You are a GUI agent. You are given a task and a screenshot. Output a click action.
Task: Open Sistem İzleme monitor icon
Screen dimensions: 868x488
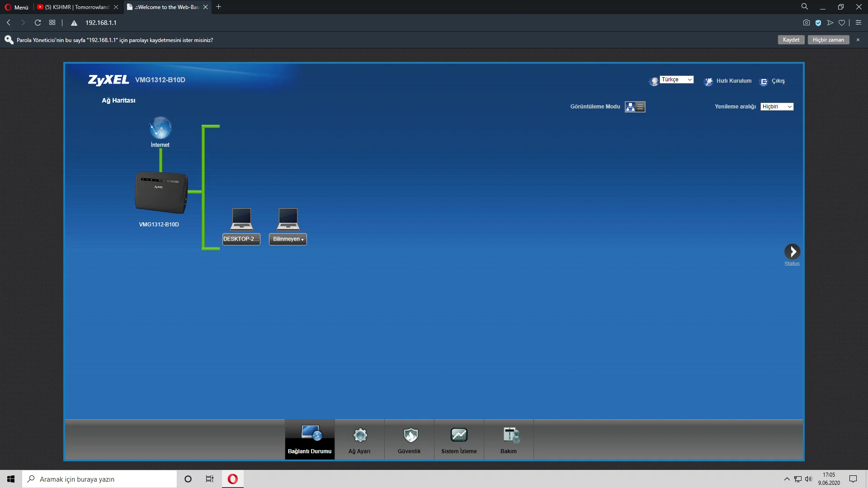pyautogui.click(x=459, y=435)
